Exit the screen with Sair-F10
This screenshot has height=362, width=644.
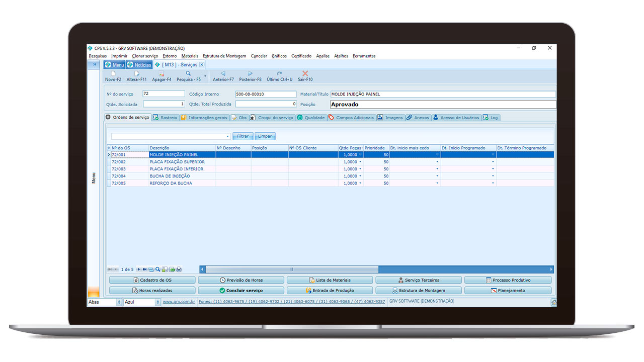pyautogui.click(x=305, y=76)
